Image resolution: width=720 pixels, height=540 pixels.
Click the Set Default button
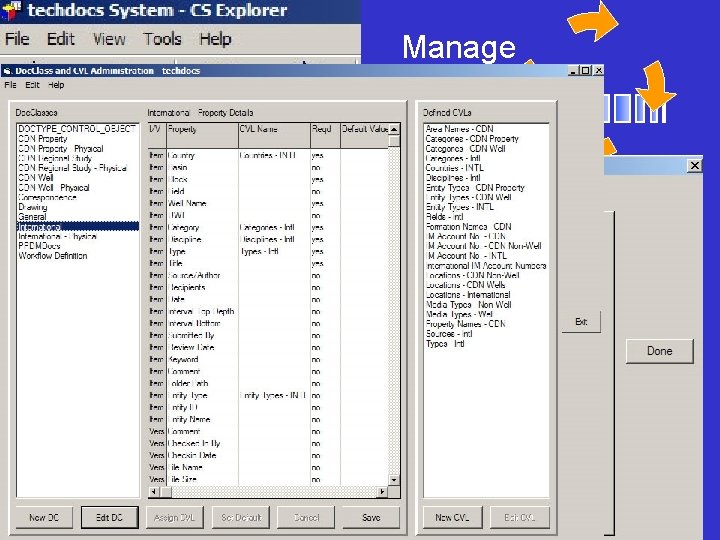pyautogui.click(x=241, y=518)
